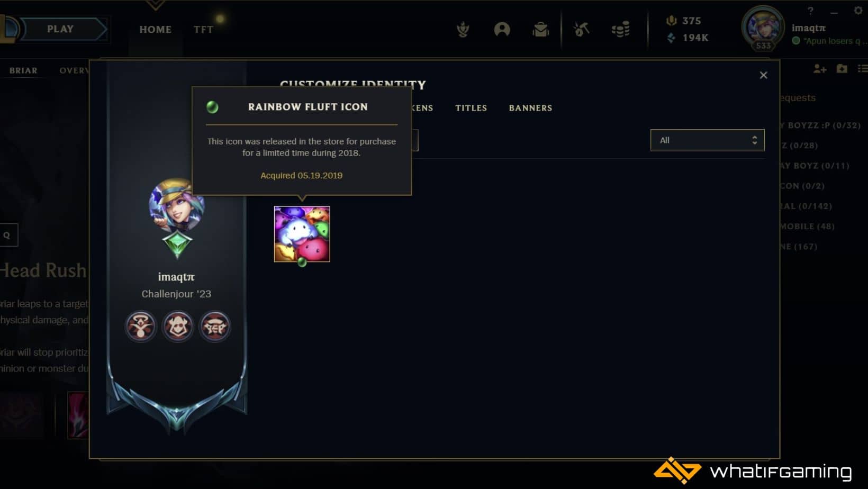Expand the MOBILE (48) friends group
This screenshot has height=489, width=868.
coord(808,227)
